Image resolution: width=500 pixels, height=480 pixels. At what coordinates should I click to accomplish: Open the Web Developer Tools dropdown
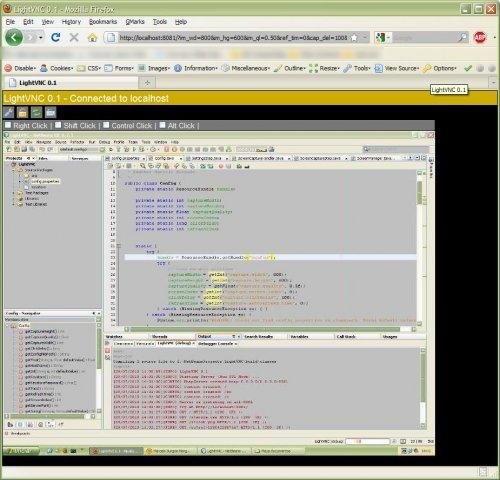click(x=357, y=68)
